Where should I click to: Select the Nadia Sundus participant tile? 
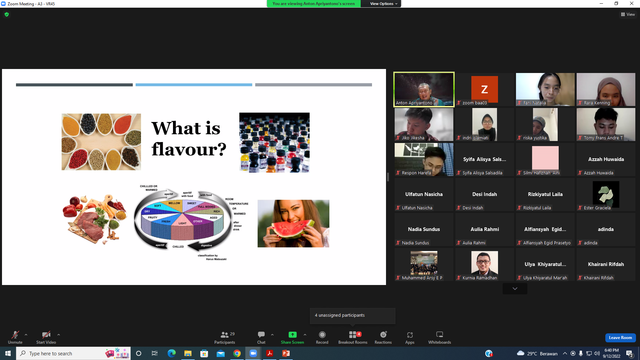click(x=424, y=230)
